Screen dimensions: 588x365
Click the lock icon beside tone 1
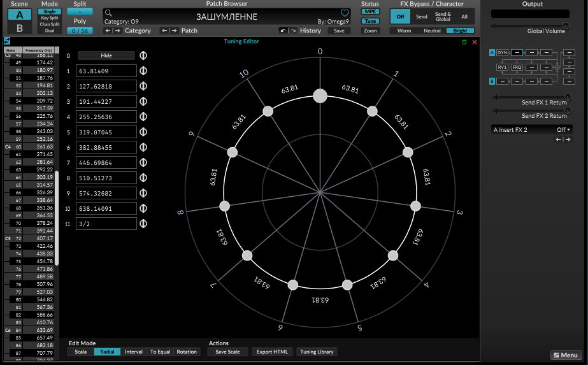coord(143,71)
